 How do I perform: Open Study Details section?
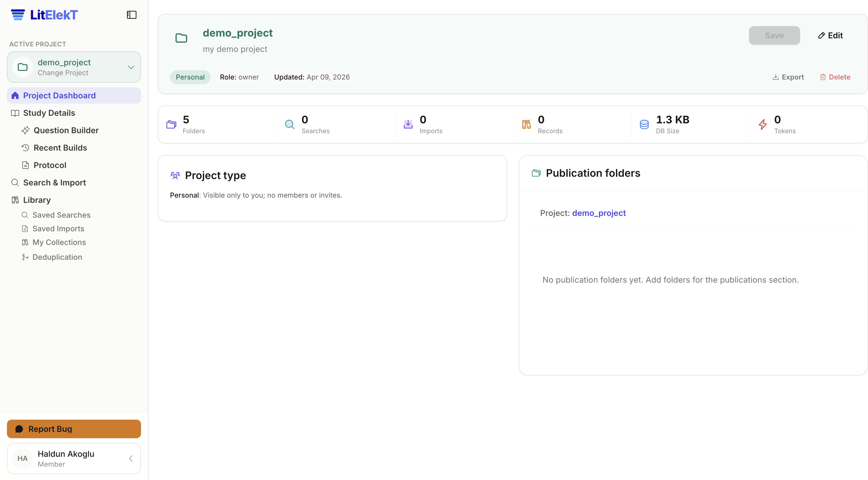point(49,113)
